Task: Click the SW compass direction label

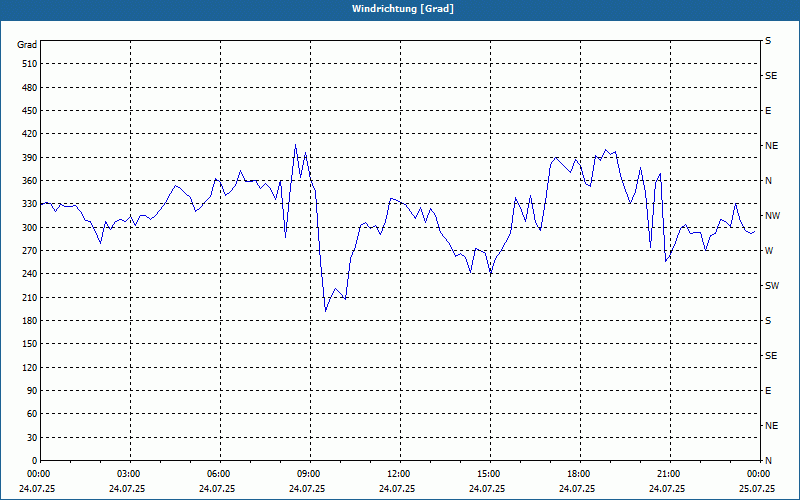Action: pos(772,286)
